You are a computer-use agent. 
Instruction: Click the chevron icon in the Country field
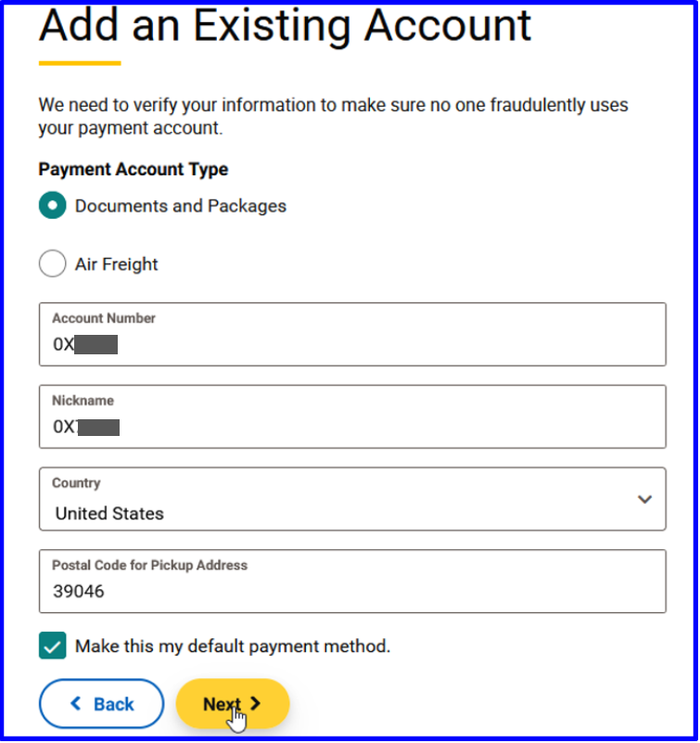[x=645, y=499]
